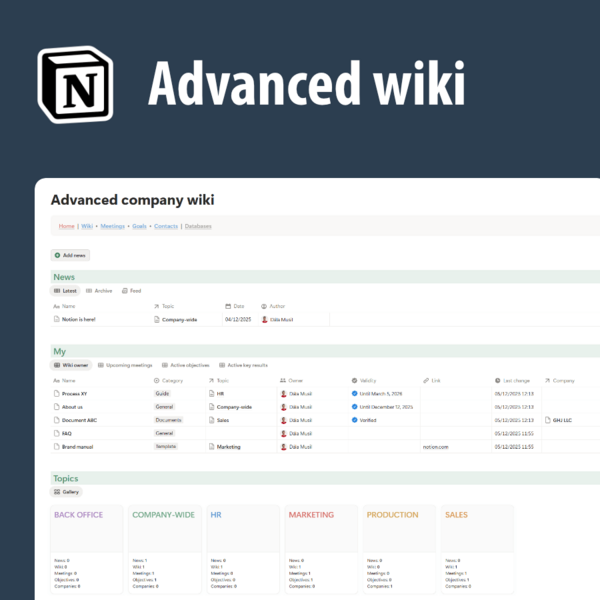Image resolution: width=600 pixels, height=600 pixels.
Task: Select the Latest view tab in News
Action: point(65,291)
